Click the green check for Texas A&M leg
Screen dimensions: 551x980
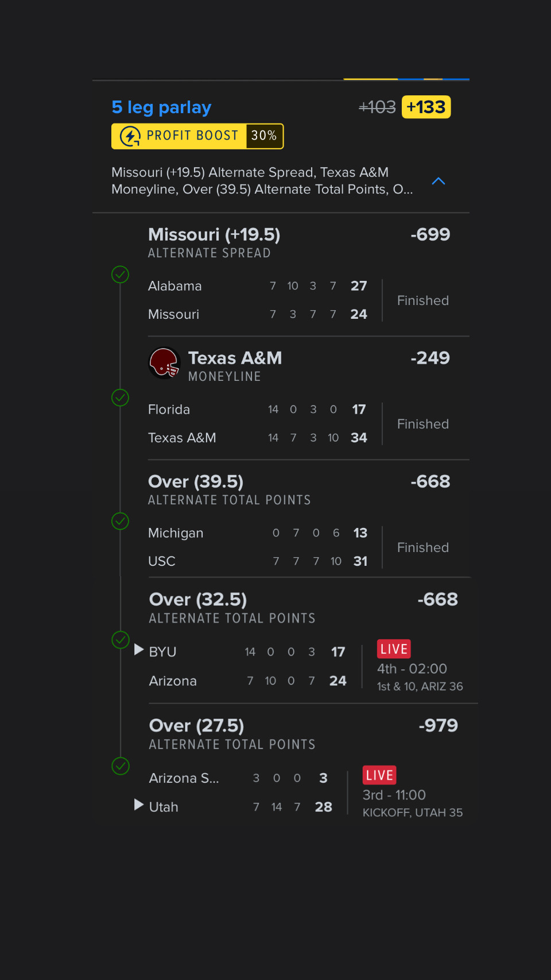pos(120,398)
